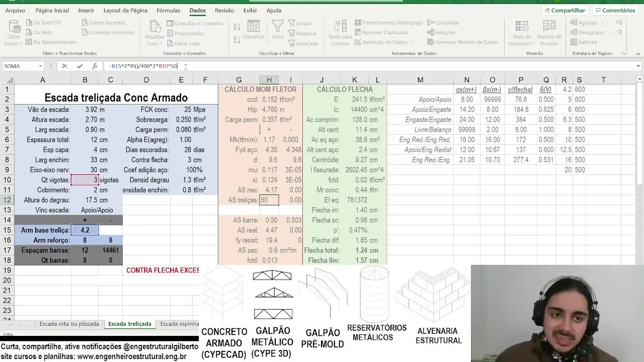The height and width of the screenshot is (362, 644).
Task: Open Propriedades of connection
Action: coord(185,33)
